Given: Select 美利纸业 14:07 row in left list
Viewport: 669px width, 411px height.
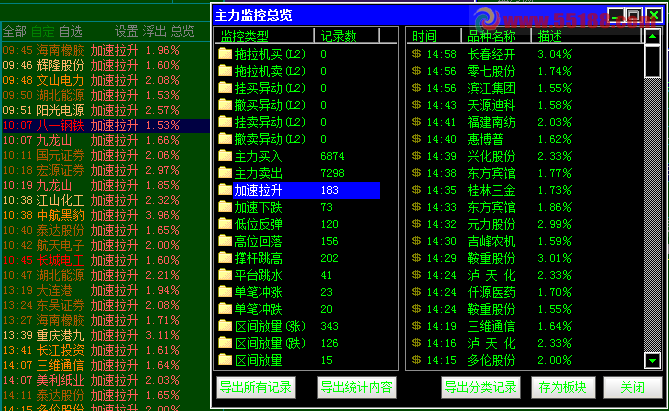Looking at the screenshot, I should point(105,380).
